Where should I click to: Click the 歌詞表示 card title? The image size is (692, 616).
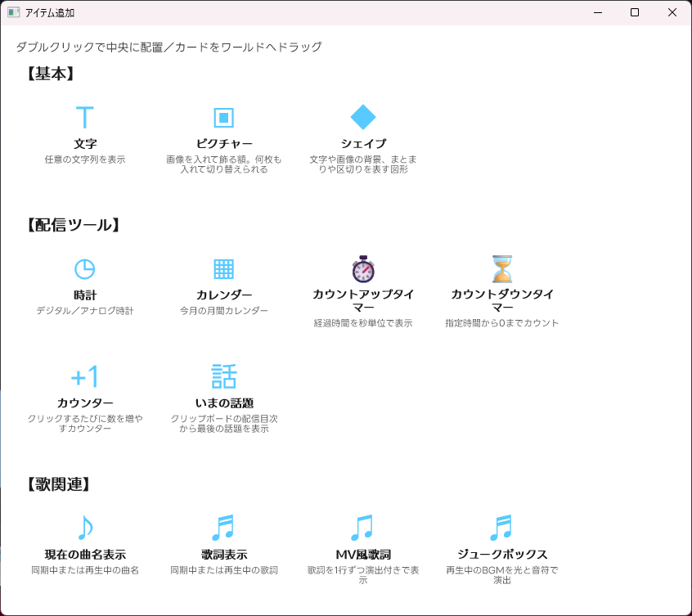click(x=224, y=554)
